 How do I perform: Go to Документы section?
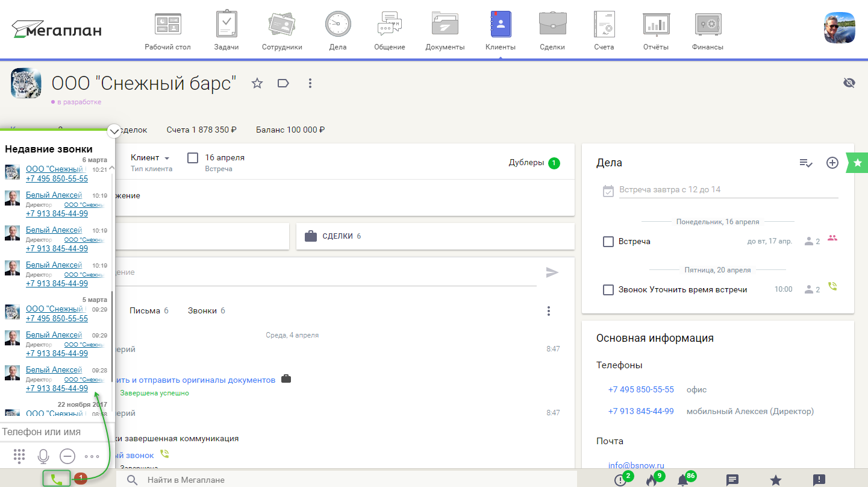[x=445, y=31]
